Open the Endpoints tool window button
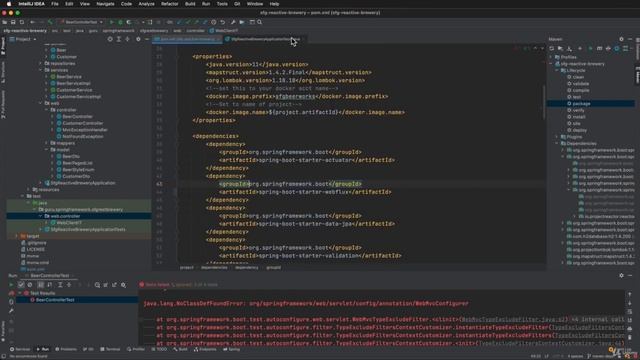The height and width of the screenshot is (360, 640). (x=205, y=349)
